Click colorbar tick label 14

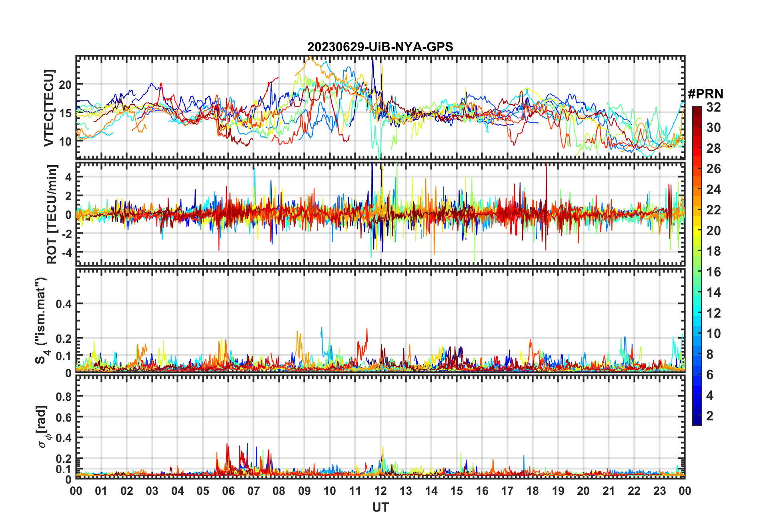click(x=713, y=292)
